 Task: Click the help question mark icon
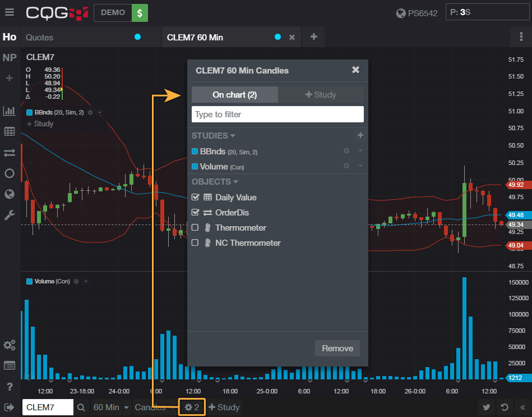10,386
